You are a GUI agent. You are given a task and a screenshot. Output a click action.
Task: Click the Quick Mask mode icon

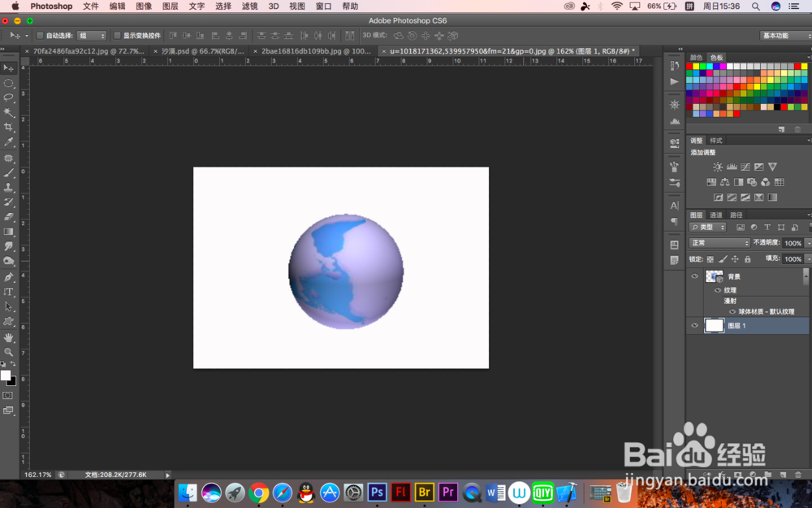click(8, 396)
